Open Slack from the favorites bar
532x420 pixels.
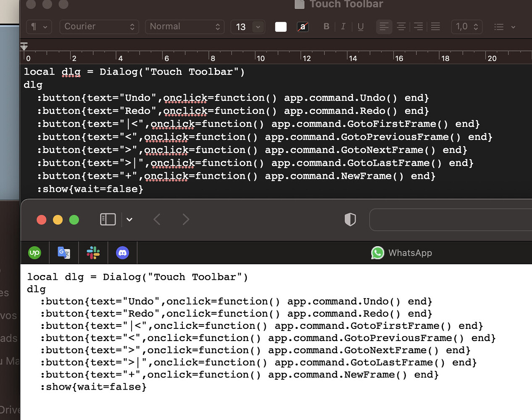tap(93, 253)
